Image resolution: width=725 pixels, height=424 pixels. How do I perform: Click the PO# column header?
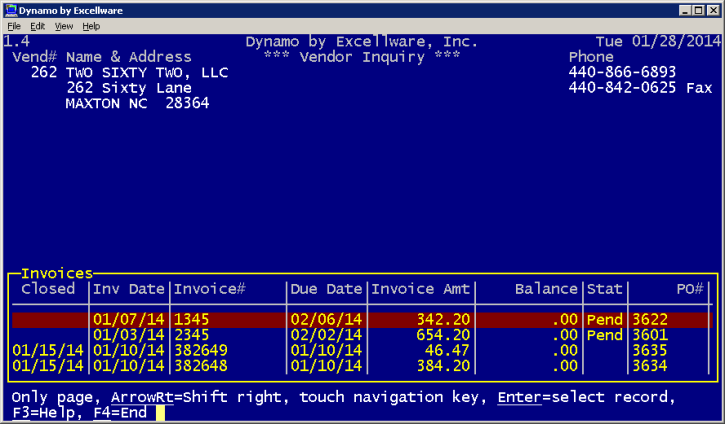click(690, 289)
